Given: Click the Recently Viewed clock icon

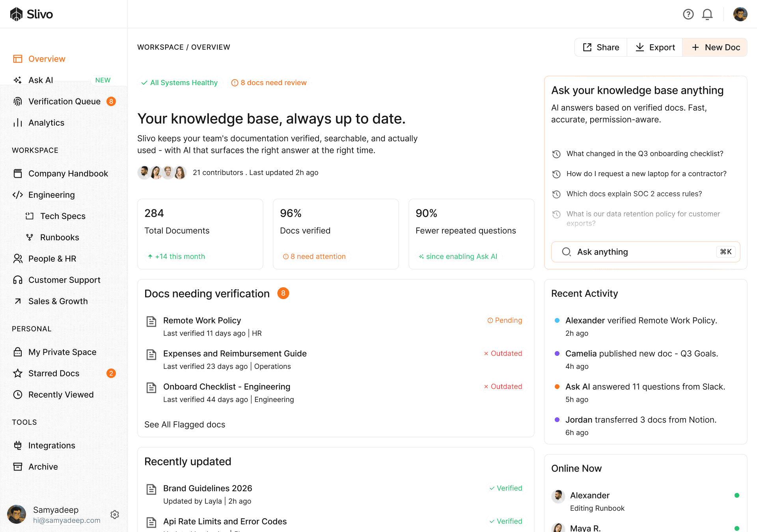Looking at the screenshot, I should 18,394.
